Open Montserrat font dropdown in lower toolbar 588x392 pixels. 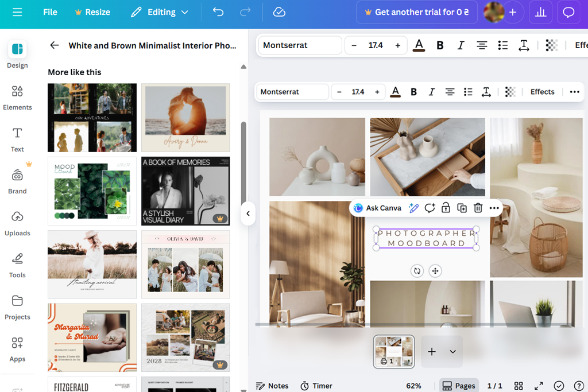(x=292, y=92)
